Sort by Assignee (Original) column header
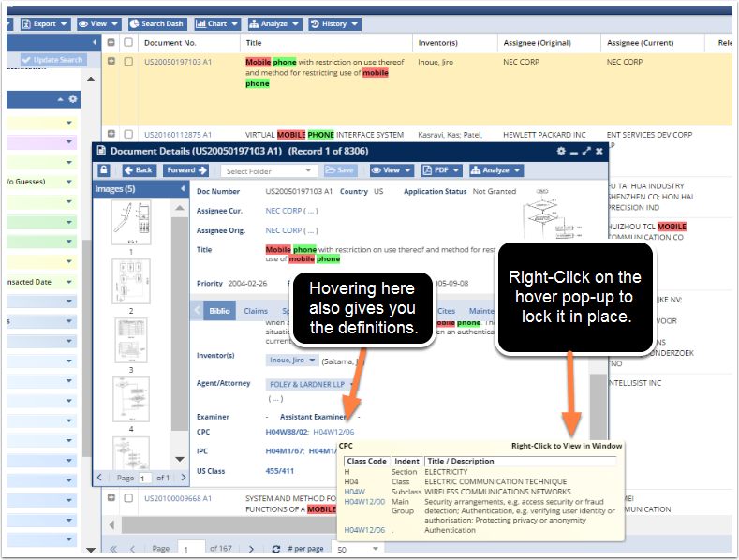This screenshot has width=739, height=560. coord(537,43)
